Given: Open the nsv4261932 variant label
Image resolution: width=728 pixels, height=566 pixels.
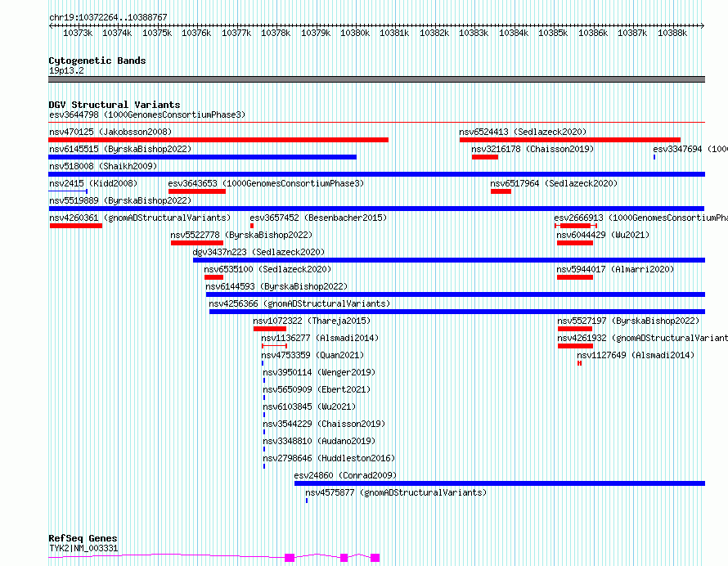Looking at the screenshot, I should coord(643,338).
